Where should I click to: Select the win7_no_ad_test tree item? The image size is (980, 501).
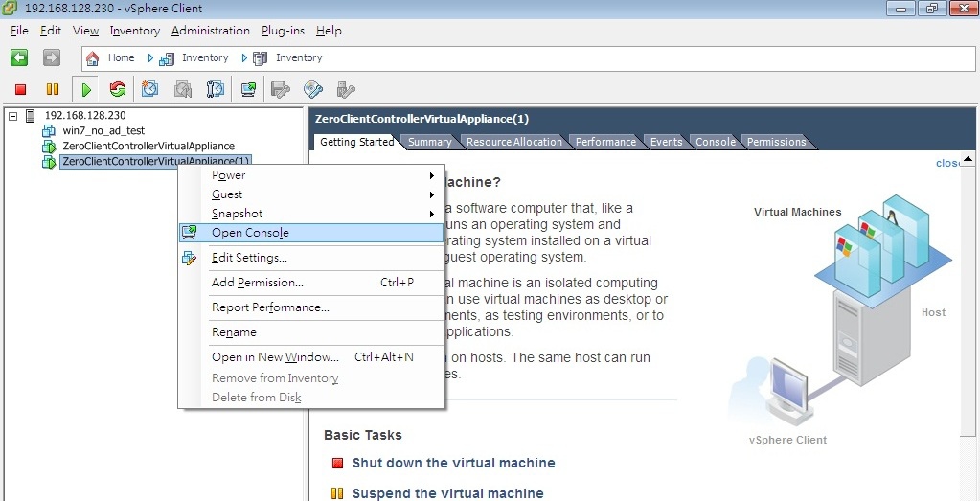pos(103,131)
